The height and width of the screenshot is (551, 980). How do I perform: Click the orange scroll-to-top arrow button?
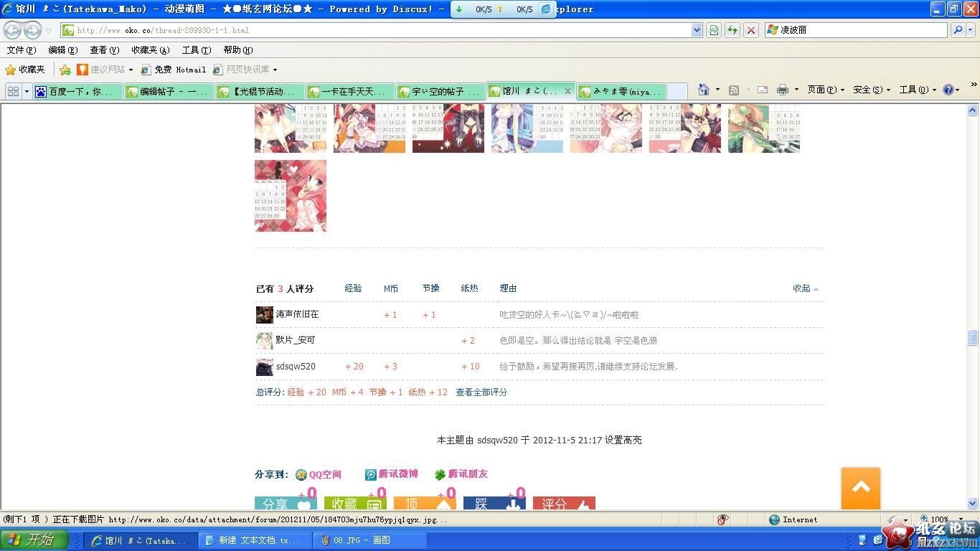coord(861,488)
